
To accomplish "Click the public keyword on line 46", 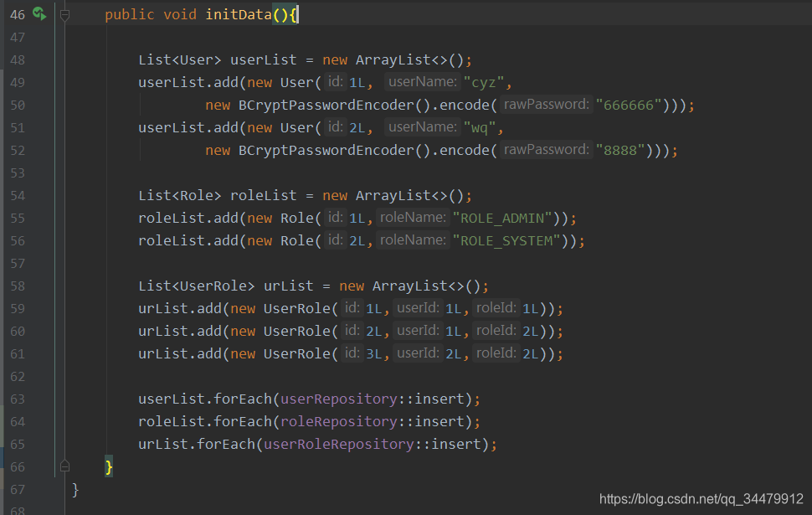I will pyautogui.click(x=130, y=14).
